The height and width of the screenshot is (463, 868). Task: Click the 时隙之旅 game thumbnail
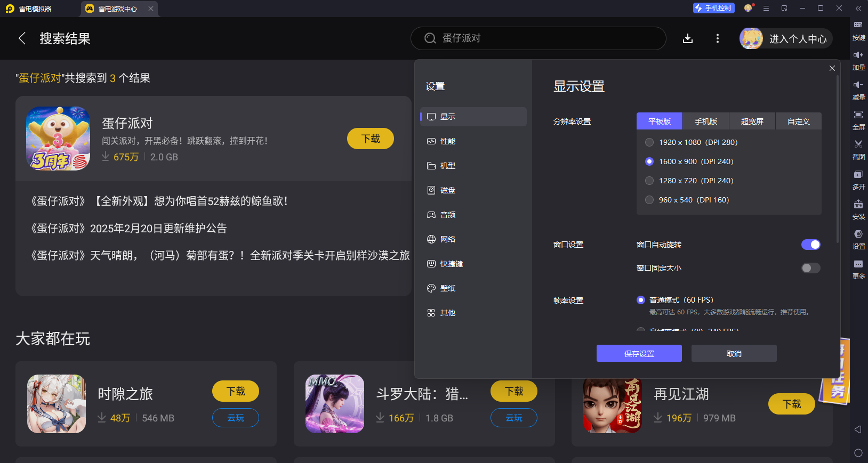pyautogui.click(x=57, y=404)
